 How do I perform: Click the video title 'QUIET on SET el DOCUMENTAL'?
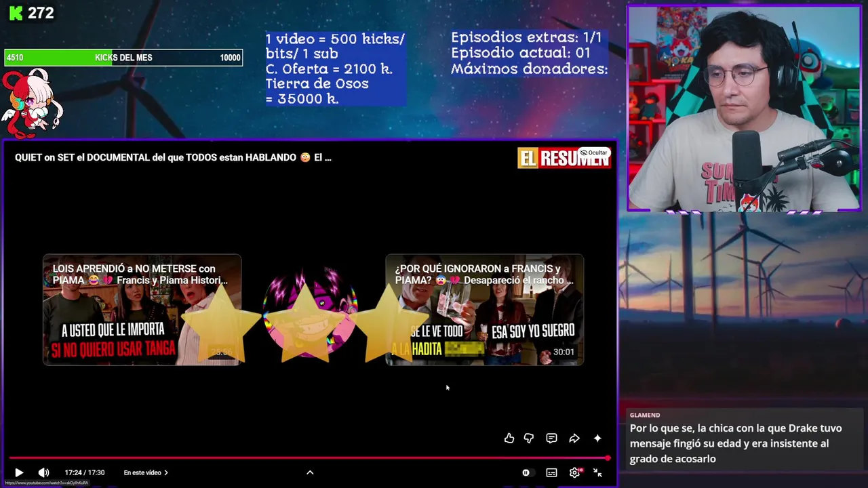pos(173,157)
